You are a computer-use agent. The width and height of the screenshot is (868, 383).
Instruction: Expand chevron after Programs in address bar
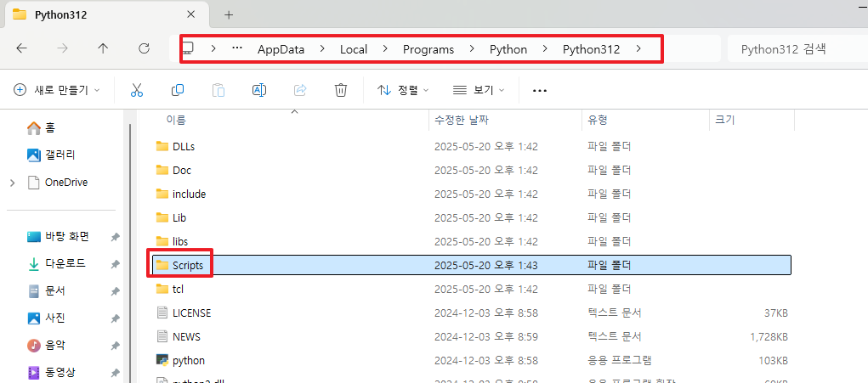[472, 48]
